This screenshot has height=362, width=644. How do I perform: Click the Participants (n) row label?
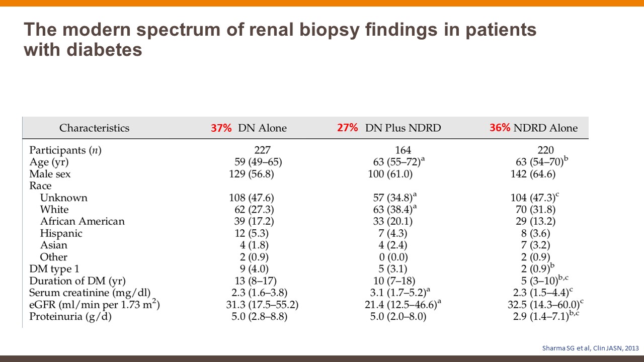65,150
